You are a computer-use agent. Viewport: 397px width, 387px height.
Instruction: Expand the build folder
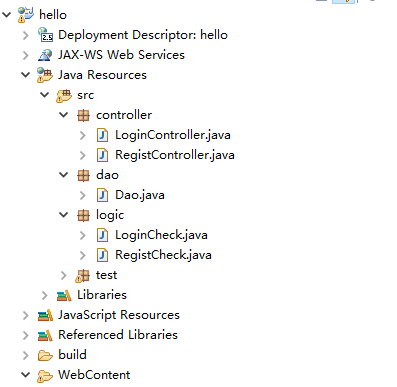(26, 355)
